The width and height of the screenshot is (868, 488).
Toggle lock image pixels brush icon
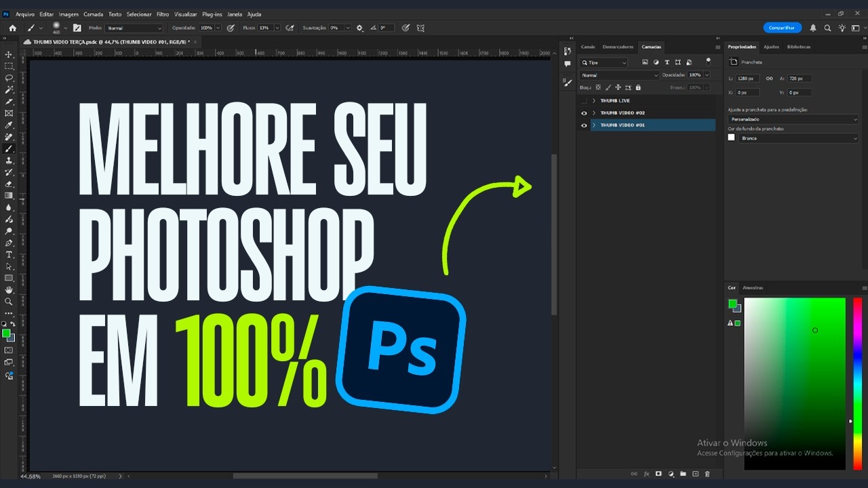pyautogui.click(x=608, y=87)
